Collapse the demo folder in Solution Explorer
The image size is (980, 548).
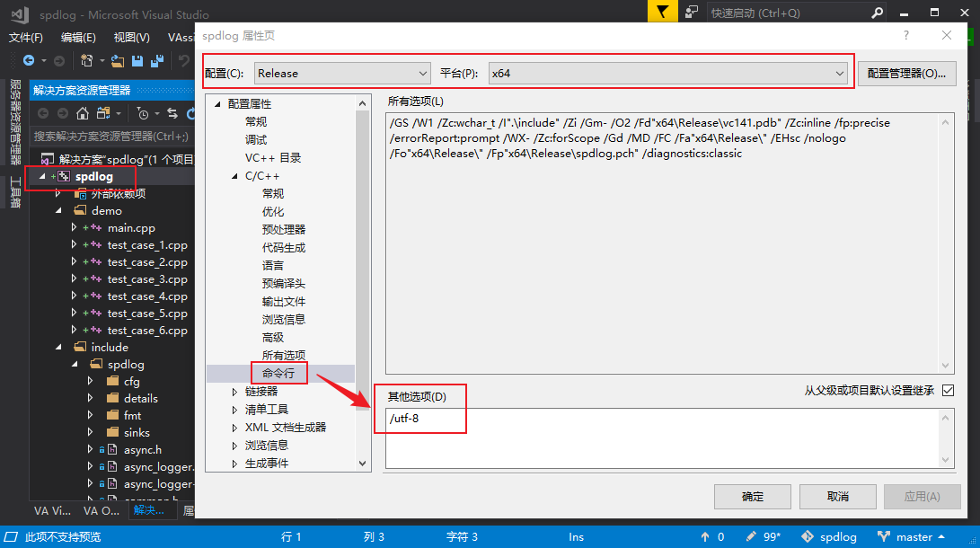pos(60,211)
